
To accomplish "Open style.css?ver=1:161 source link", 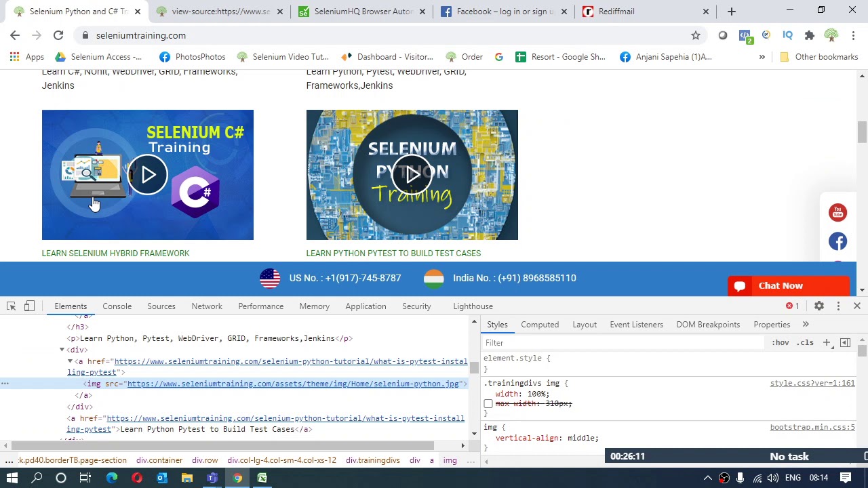I will [812, 384].
